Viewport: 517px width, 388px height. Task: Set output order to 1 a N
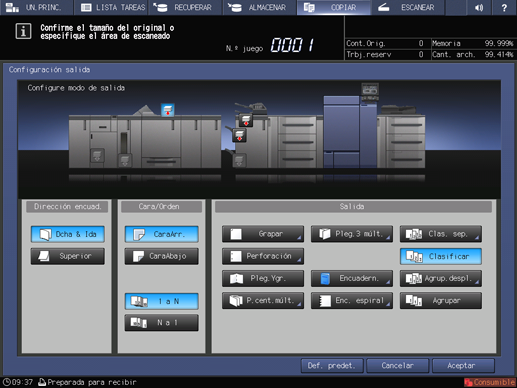click(x=162, y=301)
